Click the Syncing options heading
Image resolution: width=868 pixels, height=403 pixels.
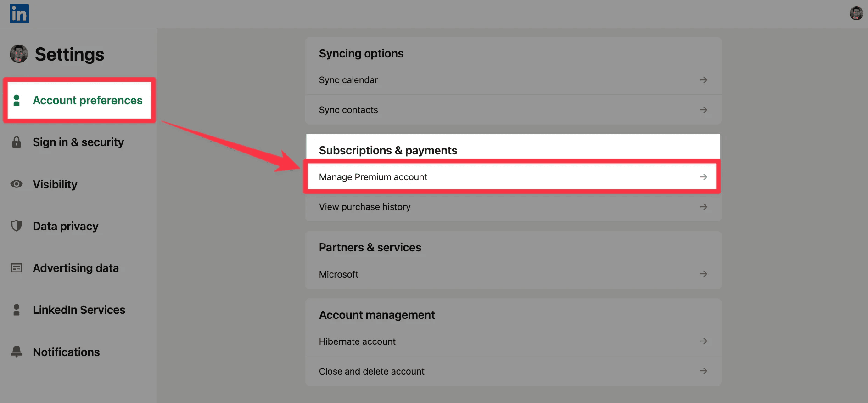coord(361,54)
